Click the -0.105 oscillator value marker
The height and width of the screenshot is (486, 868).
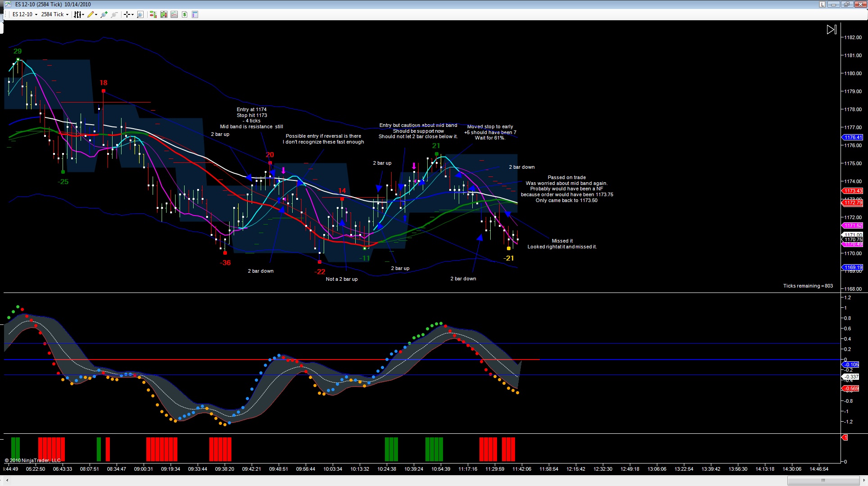850,364
